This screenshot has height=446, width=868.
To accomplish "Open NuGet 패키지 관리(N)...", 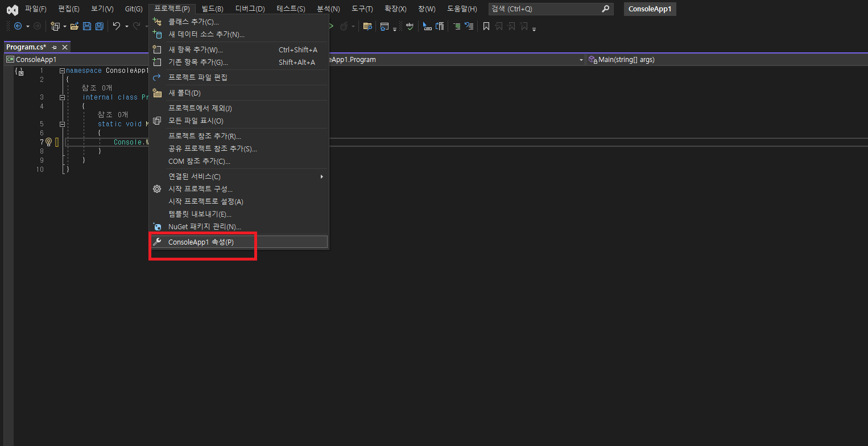I will tap(239, 226).
